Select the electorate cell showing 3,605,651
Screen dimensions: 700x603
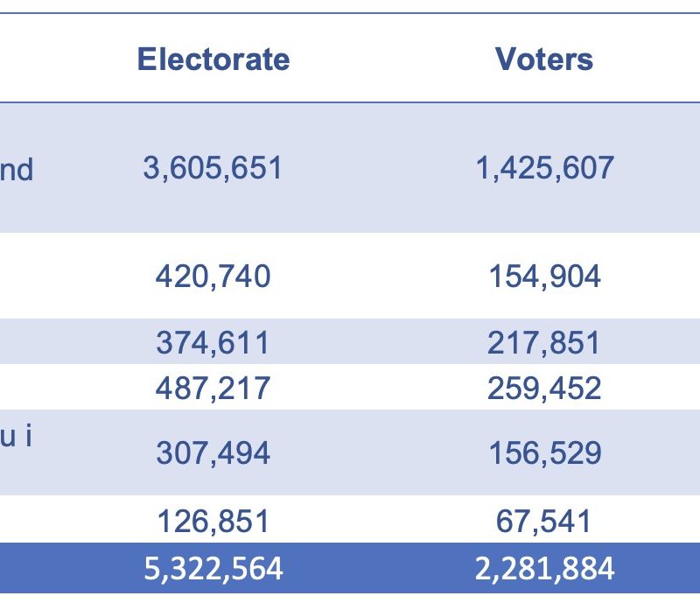click(213, 168)
